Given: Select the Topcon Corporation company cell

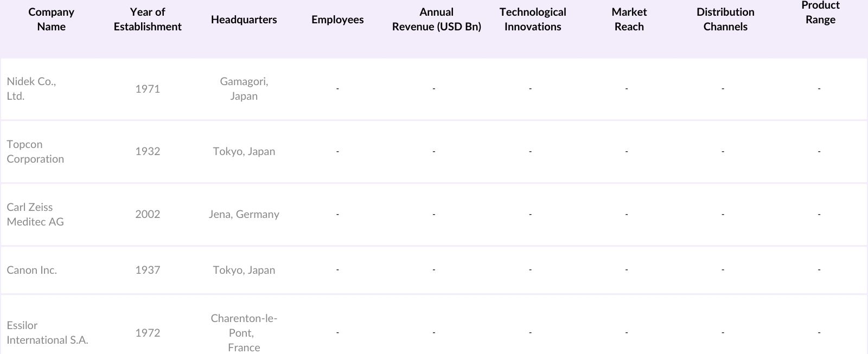Looking at the screenshot, I should pyautogui.click(x=35, y=152).
